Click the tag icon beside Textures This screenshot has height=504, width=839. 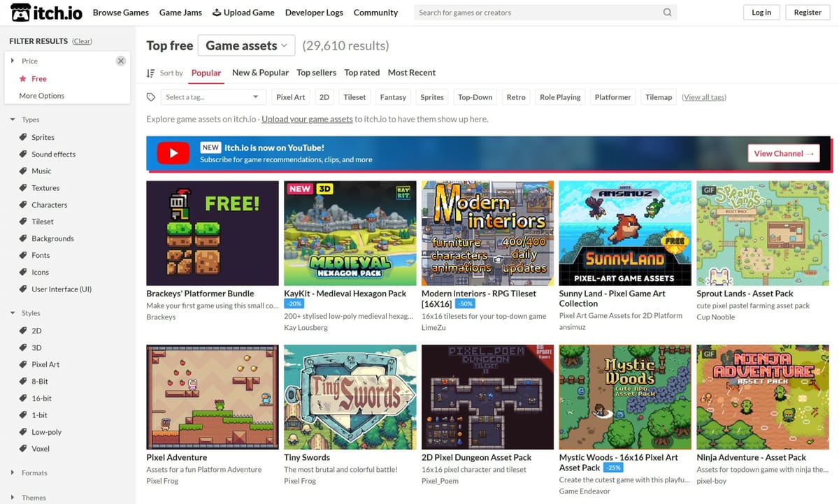[23, 188]
